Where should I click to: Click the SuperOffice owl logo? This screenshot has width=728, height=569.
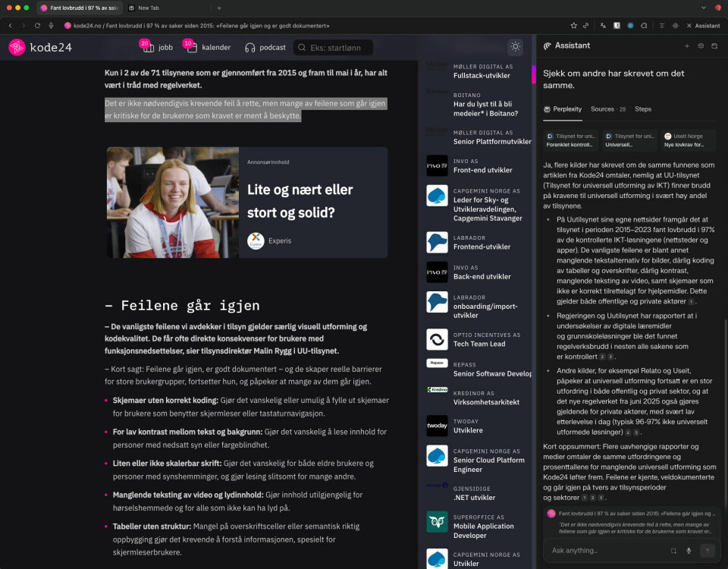pyautogui.click(x=437, y=522)
